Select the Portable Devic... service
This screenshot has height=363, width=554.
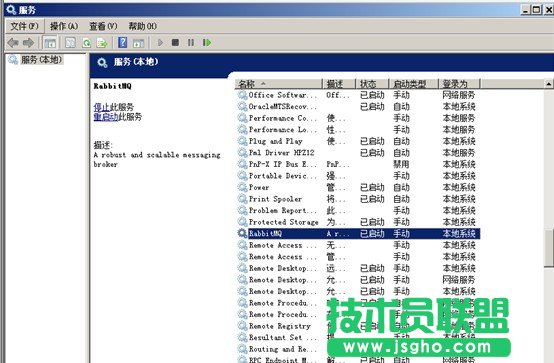(357, 176)
